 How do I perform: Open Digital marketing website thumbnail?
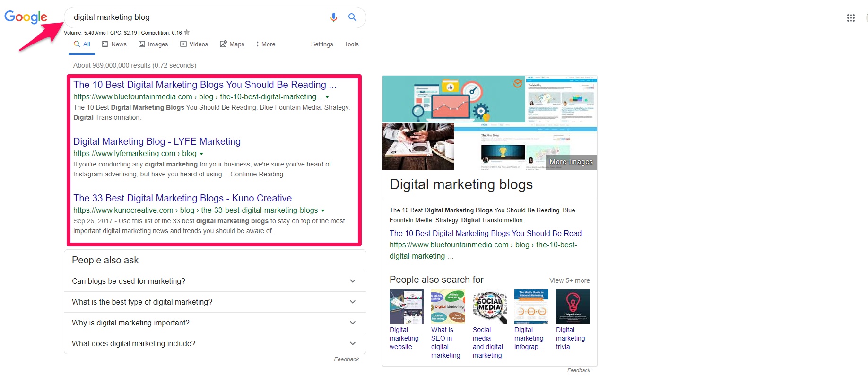[407, 306]
